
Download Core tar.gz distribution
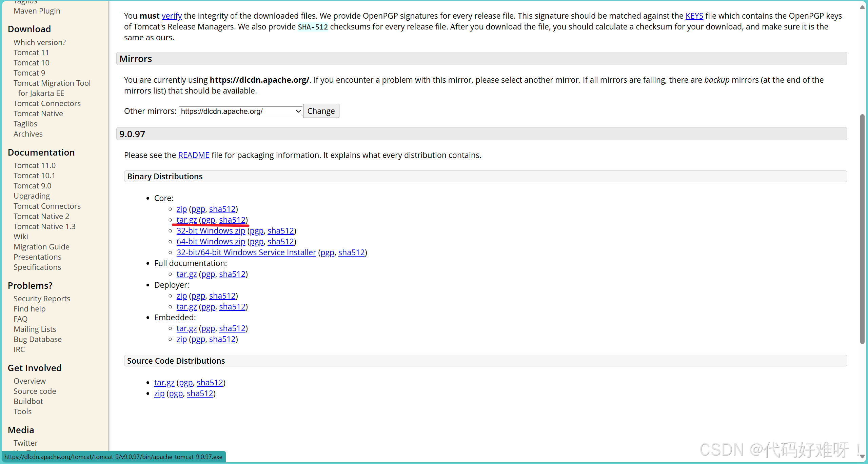click(x=186, y=220)
